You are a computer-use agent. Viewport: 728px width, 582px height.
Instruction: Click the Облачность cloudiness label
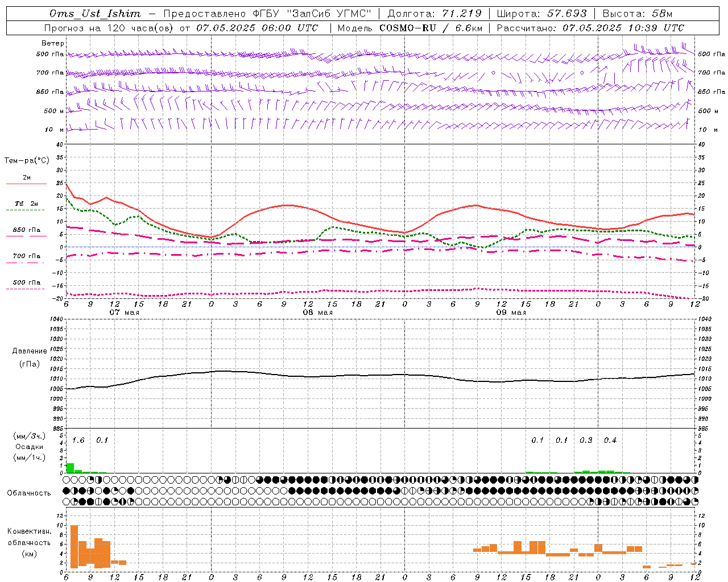point(29,493)
